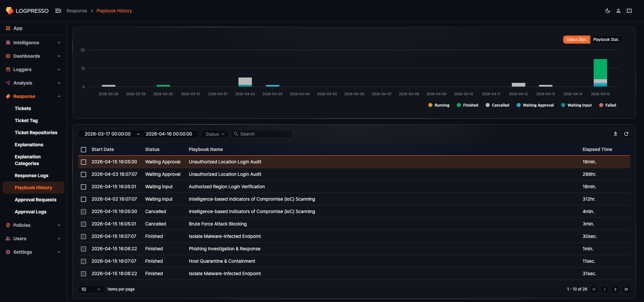Toggle the Finished legend green swatch
Image resolution: width=644 pixels, height=302 pixels.
click(459, 105)
